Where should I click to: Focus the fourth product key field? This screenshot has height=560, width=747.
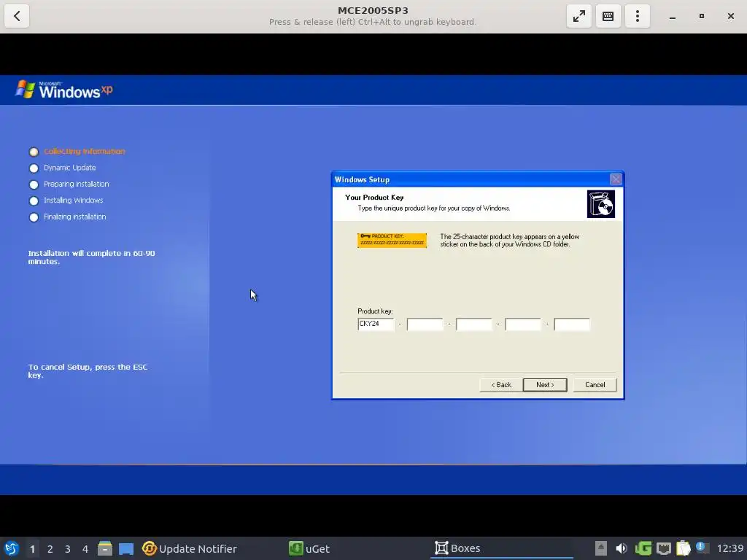click(x=523, y=324)
